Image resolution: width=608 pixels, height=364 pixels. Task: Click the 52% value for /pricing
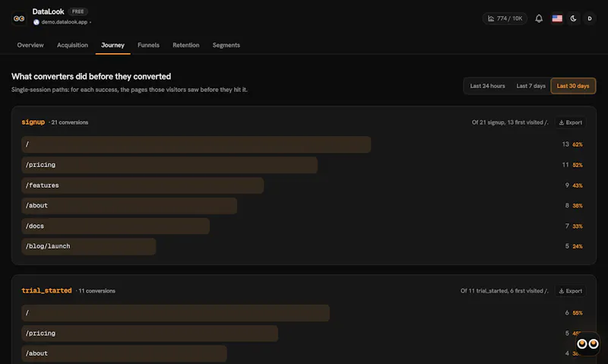(x=578, y=165)
